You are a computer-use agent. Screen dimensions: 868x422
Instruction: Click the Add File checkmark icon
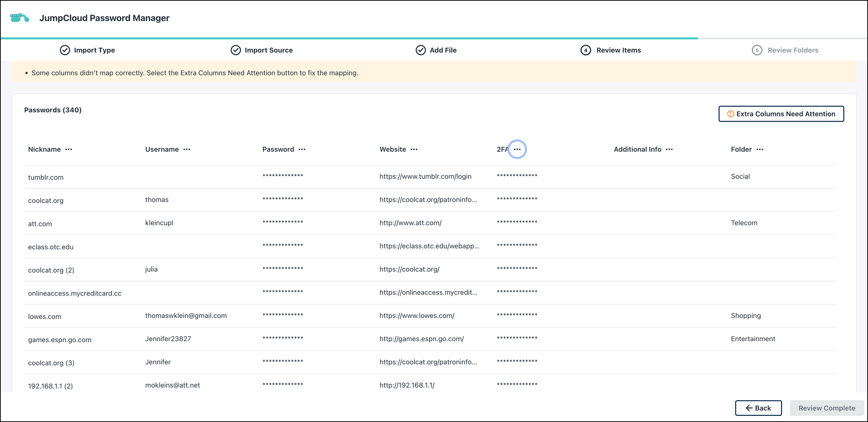click(x=421, y=50)
